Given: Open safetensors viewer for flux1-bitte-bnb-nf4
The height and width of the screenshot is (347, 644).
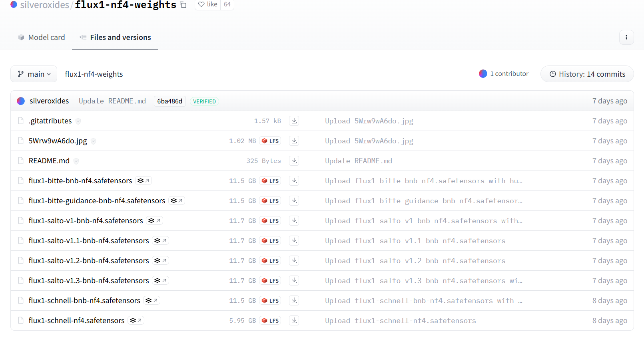Looking at the screenshot, I should pyautogui.click(x=144, y=181).
